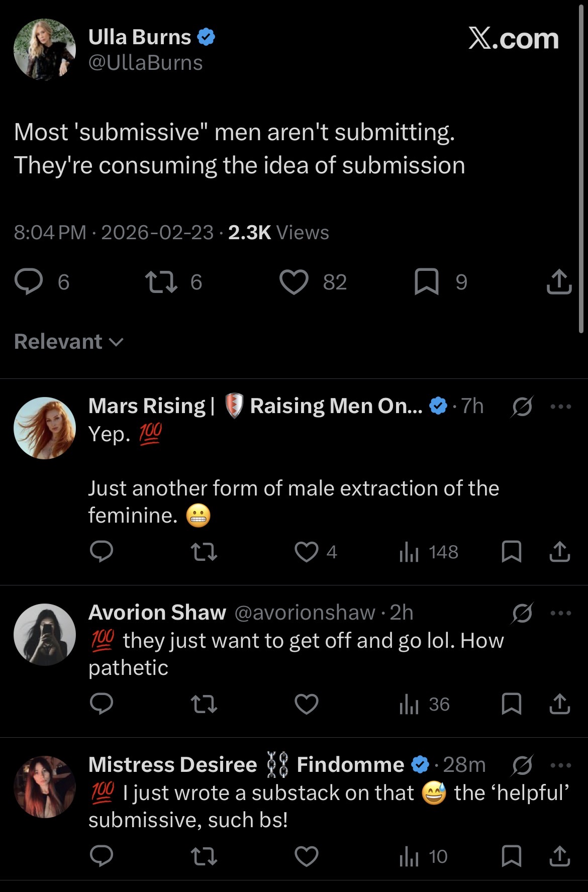Image resolution: width=588 pixels, height=892 pixels.
Task: Repost Avorion Shaw's comment
Action: (205, 704)
